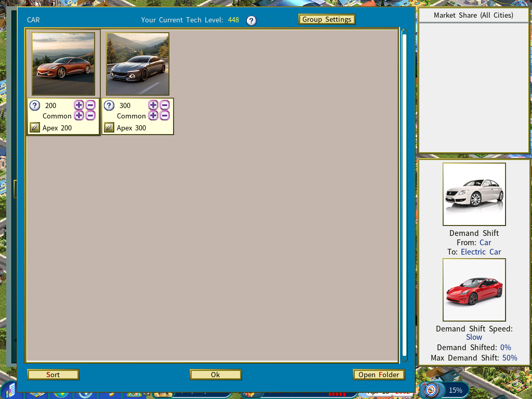Screen dimensions: 532x399
Task: Click the target icon beside 15%
Action: tap(431, 390)
